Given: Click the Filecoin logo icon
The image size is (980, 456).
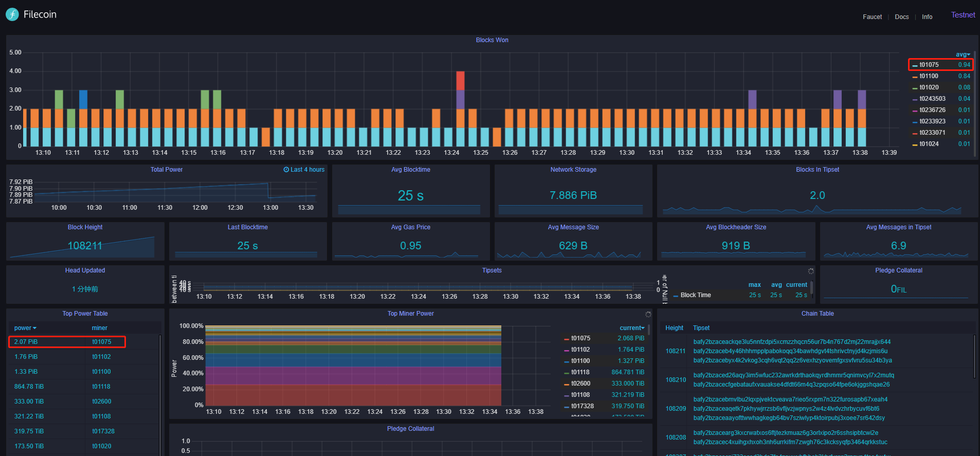Looking at the screenshot, I should click(x=12, y=14).
